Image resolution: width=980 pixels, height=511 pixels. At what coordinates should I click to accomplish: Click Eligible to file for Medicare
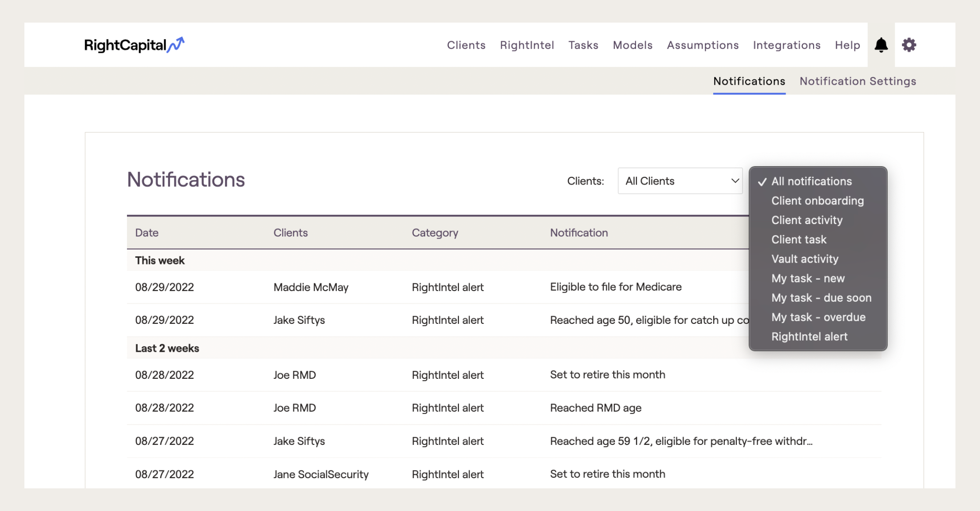pos(616,287)
